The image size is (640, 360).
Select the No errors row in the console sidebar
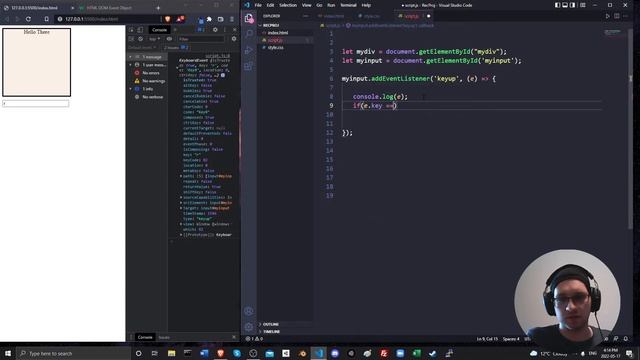click(148, 73)
